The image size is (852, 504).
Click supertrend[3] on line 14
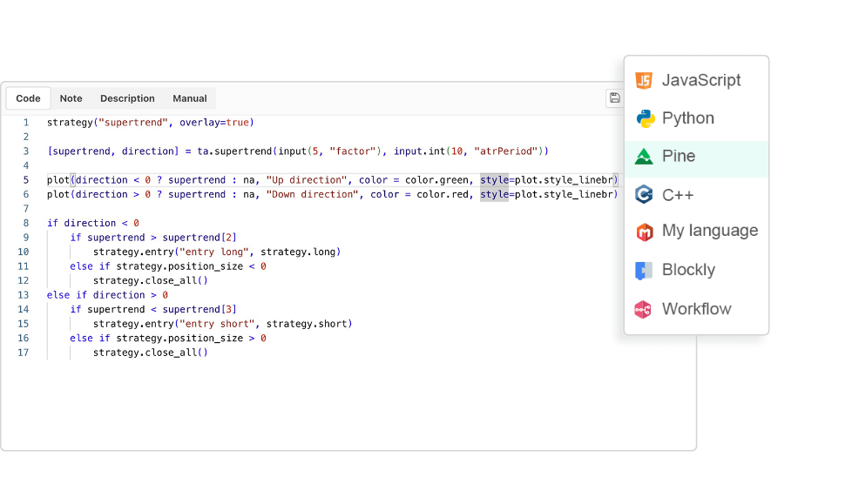click(x=199, y=310)
